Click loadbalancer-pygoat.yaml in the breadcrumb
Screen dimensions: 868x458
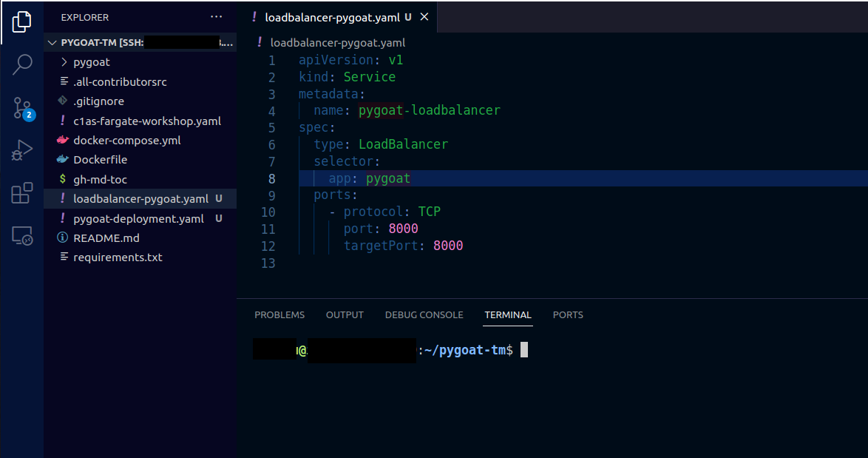pyautogui.click(x=338, y=43)
